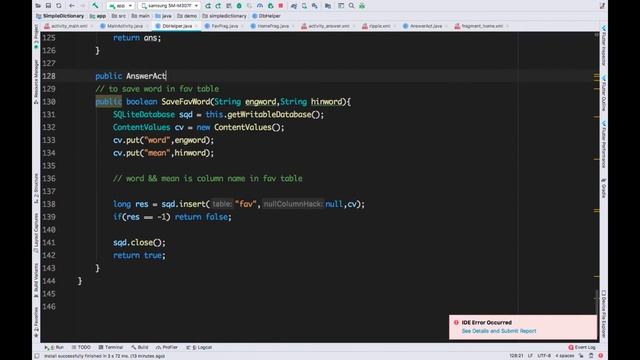This screenshot has height=360, width=640.
Task: Open the Terminal tool window
Action: coord(111,347)
